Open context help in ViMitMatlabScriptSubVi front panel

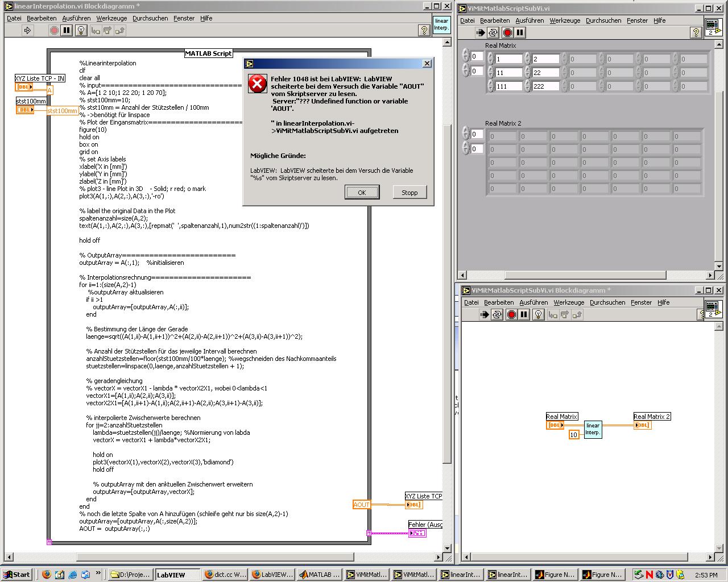(x=695, y=33)
